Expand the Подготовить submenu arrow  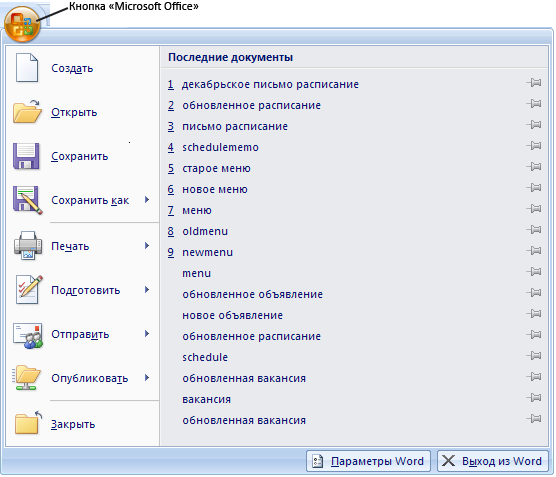point(147,290)
